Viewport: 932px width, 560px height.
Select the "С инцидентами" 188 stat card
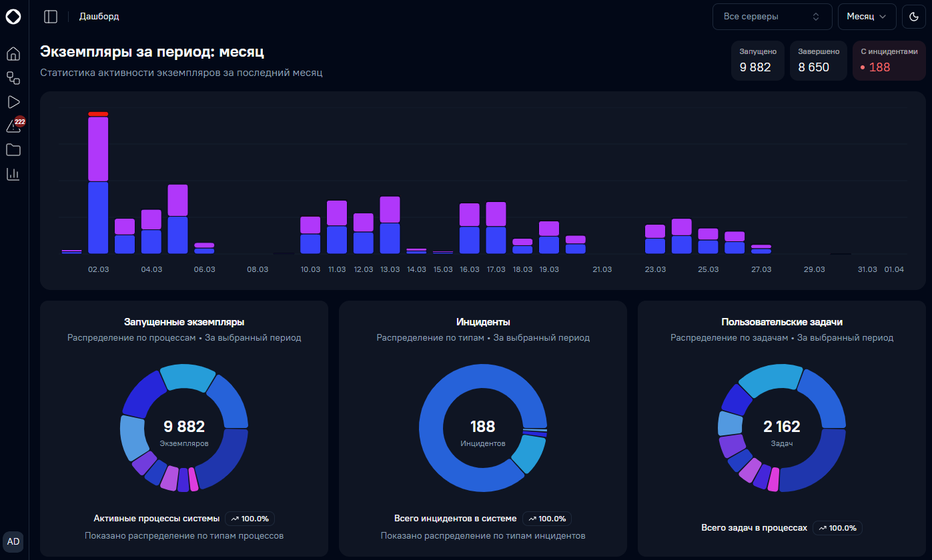click(x=889, y=61)
